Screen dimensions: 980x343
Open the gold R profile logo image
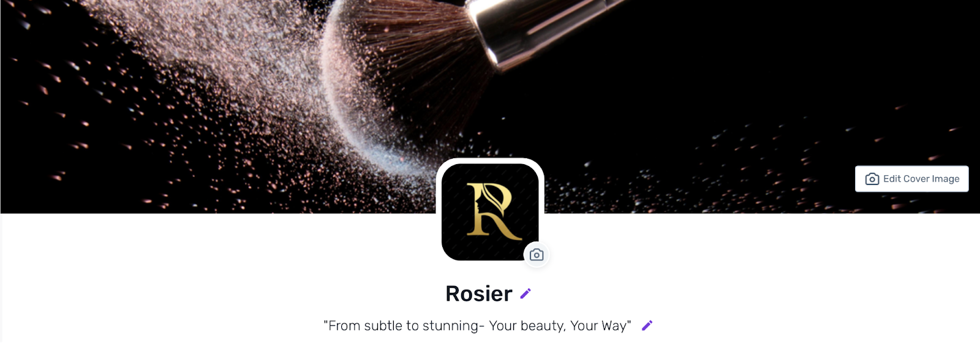(x=490, y=212)
